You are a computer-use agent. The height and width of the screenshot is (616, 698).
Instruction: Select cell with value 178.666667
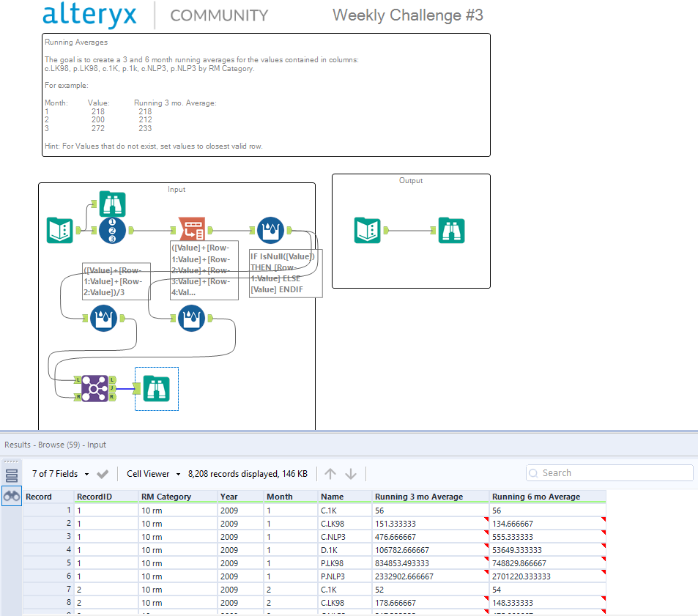(431, 603)
